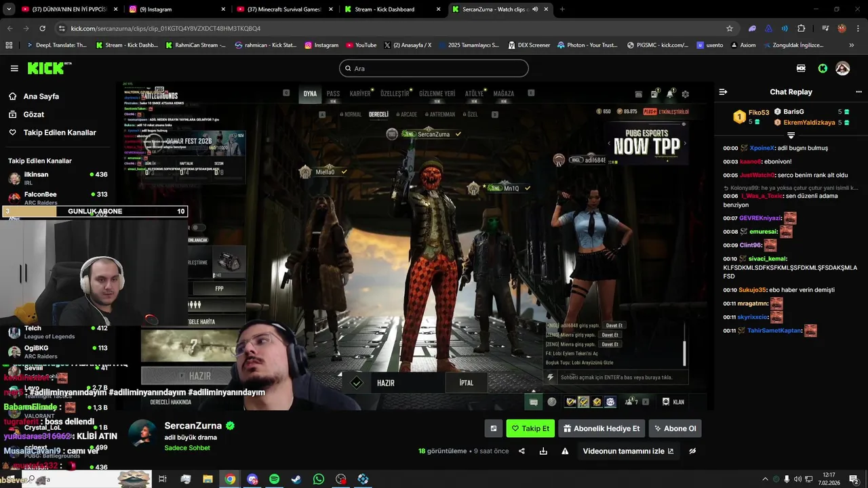Screen dimensions: 868x488
Task: Switch to the Instagram browser tab
Action: (x=176, y=9)
